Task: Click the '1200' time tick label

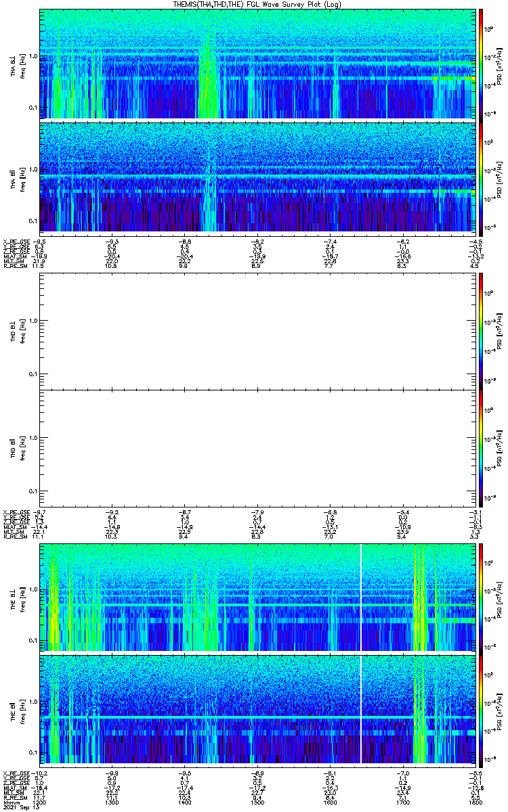Action: (40, 802)
